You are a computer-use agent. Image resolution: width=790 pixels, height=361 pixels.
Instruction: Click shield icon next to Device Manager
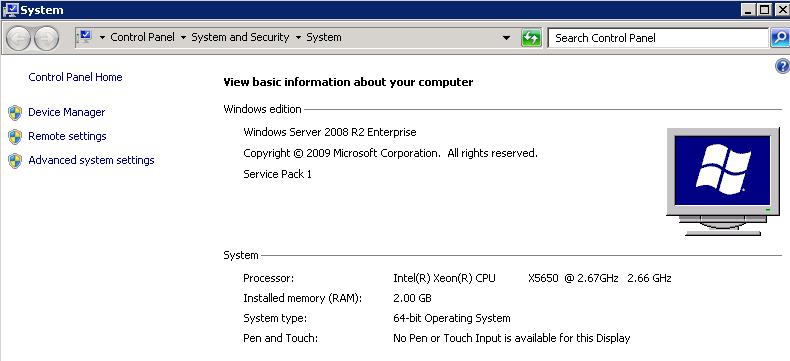click(15, 113)
